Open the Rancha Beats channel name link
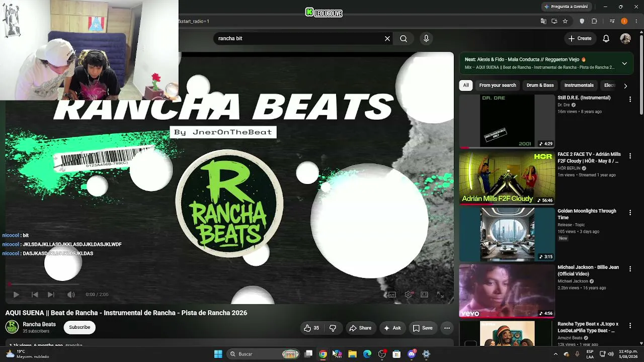The image size is (644, 362). pos(39,324)
